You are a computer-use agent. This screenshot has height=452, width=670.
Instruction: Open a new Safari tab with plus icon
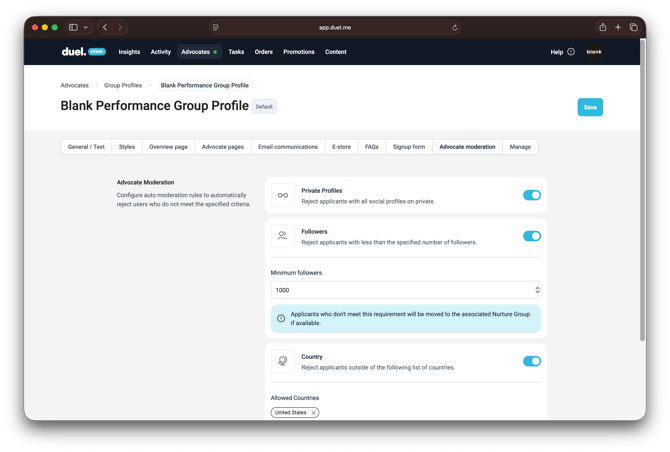click(x=618, y=28)
